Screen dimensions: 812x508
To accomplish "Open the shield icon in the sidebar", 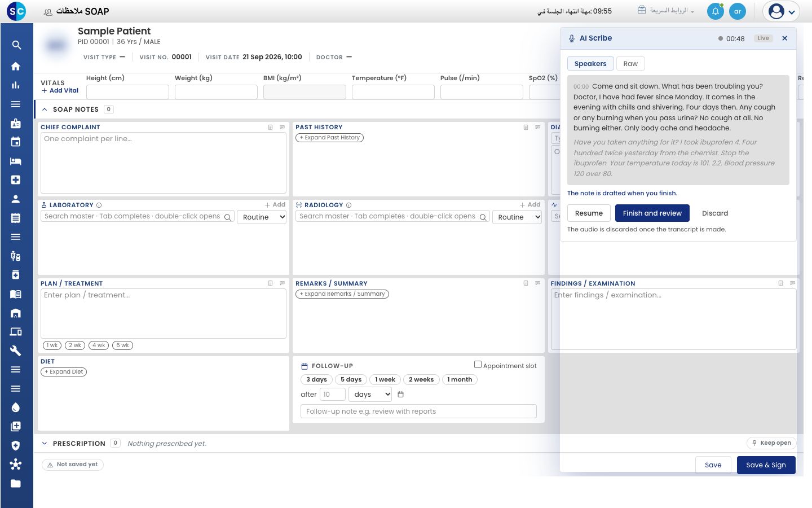I will click(16, 445).
